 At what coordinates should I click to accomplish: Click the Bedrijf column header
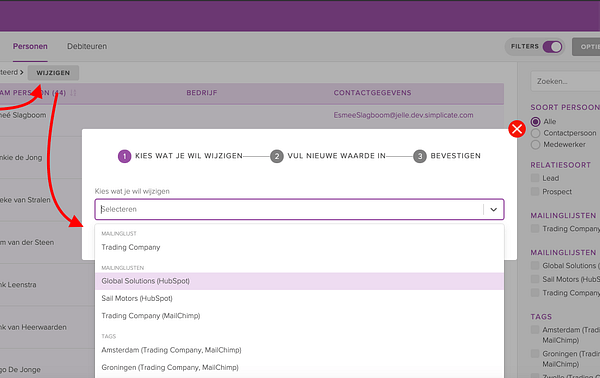click(202, 93)
